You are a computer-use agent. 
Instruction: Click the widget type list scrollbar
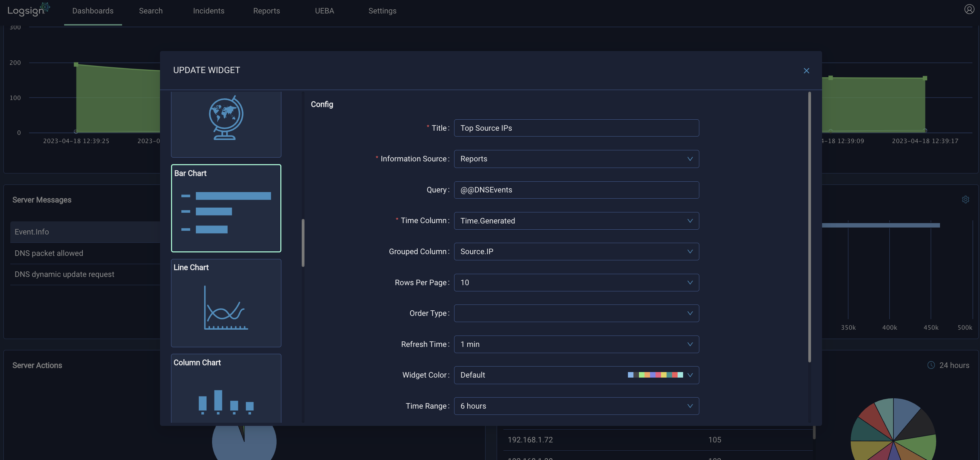coord(303,243)
